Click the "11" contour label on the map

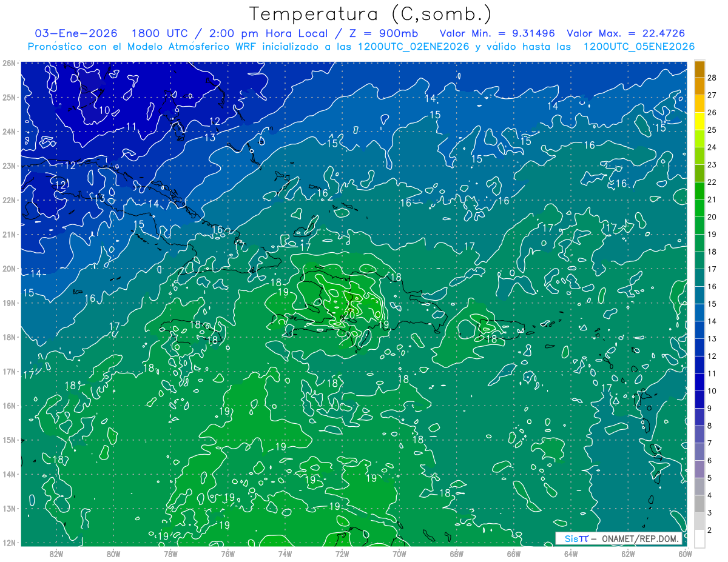point(131,127)
